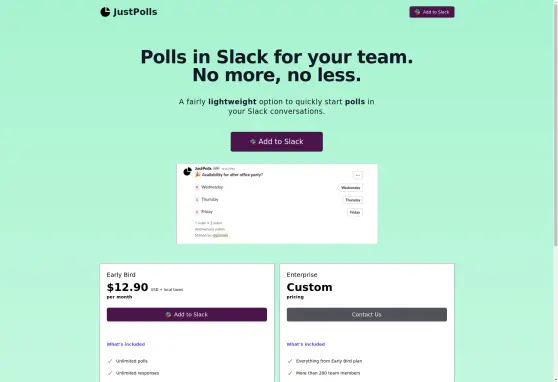Click Add to Slack in Early Bird plan
Viewport: 558px width, 382px height.
187,315
